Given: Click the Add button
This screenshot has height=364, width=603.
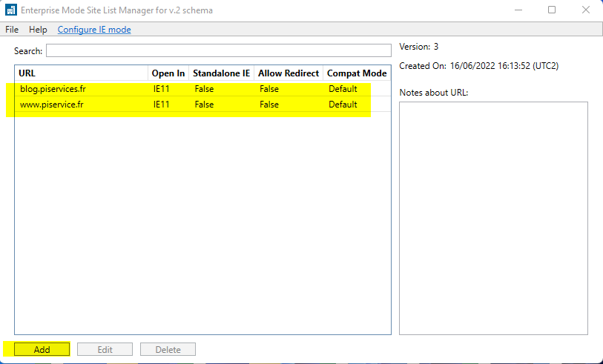Looking at the screenshot, I should point(42,349).
